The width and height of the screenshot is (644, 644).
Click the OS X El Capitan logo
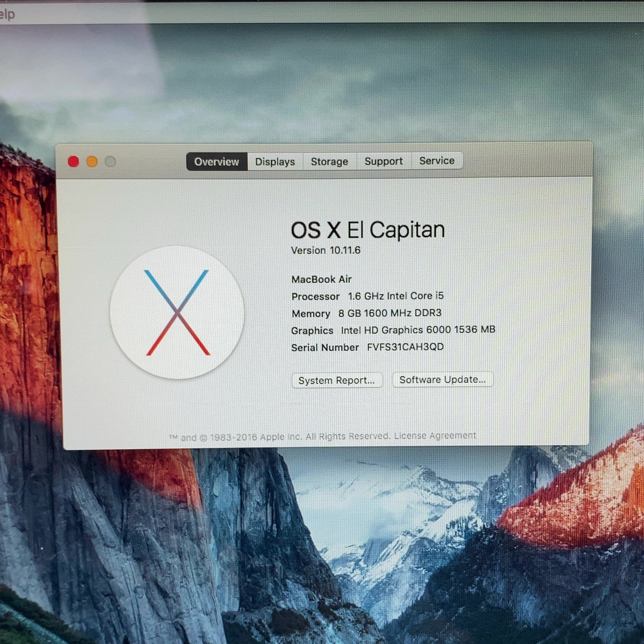177,312
